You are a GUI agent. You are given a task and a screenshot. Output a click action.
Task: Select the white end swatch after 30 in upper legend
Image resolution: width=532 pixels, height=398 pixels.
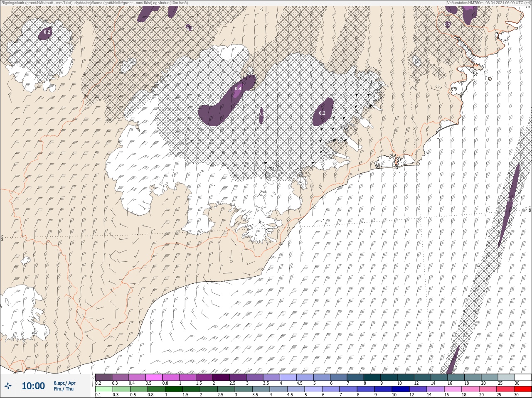coord(523,378)
